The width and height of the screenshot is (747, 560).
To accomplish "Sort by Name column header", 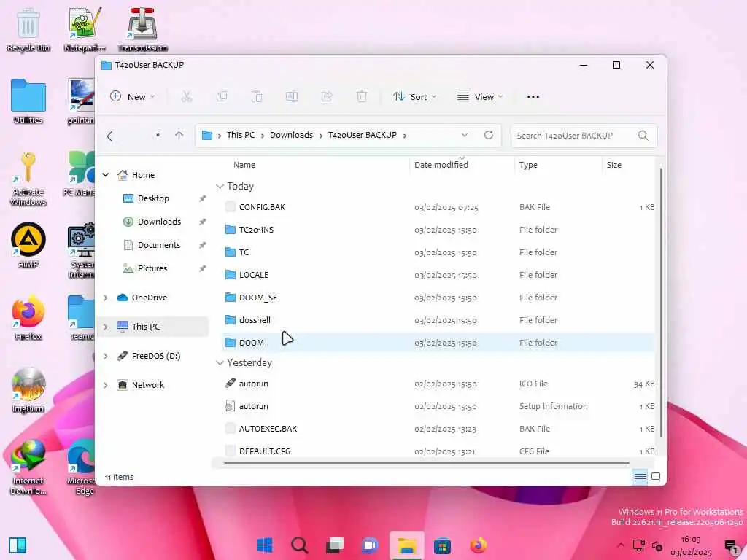I will tap(244, 165).
